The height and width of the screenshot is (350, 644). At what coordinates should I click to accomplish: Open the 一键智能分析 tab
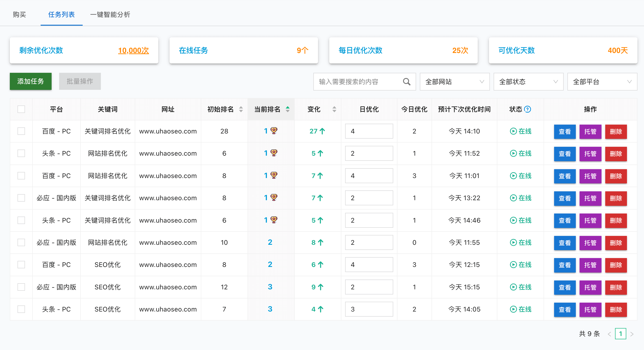pyautogui.click(x=110, y=15)
